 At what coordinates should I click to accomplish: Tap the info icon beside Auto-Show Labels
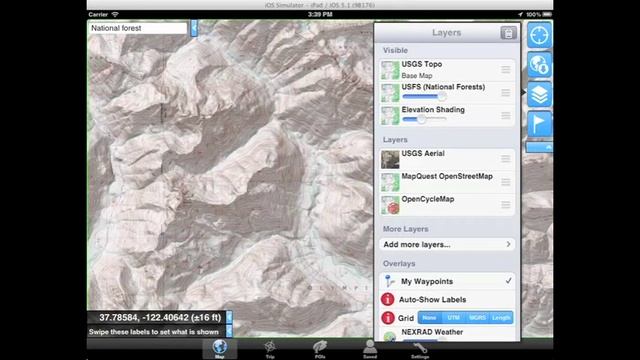[x=387, y=299]
